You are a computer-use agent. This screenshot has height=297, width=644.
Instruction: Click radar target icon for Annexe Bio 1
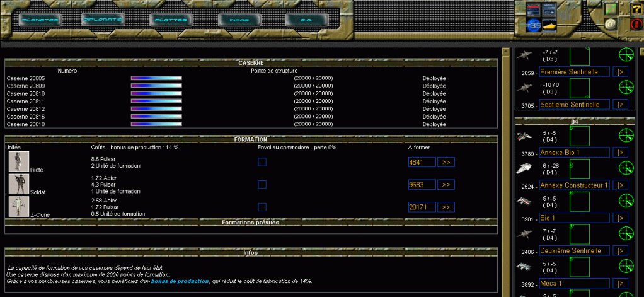tap(626, 135)
